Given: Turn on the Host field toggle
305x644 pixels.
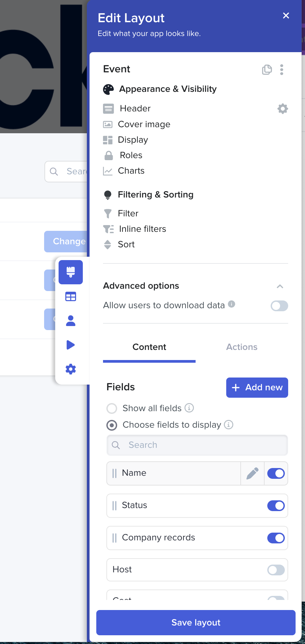Looking at the screenshot, I should click(x=276, y=570).
